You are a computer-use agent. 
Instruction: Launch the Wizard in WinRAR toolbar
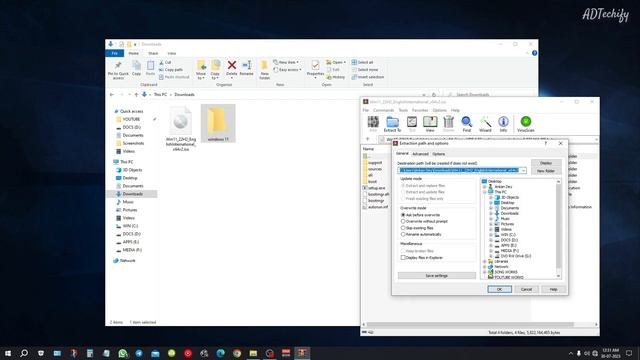click(485, 124)
